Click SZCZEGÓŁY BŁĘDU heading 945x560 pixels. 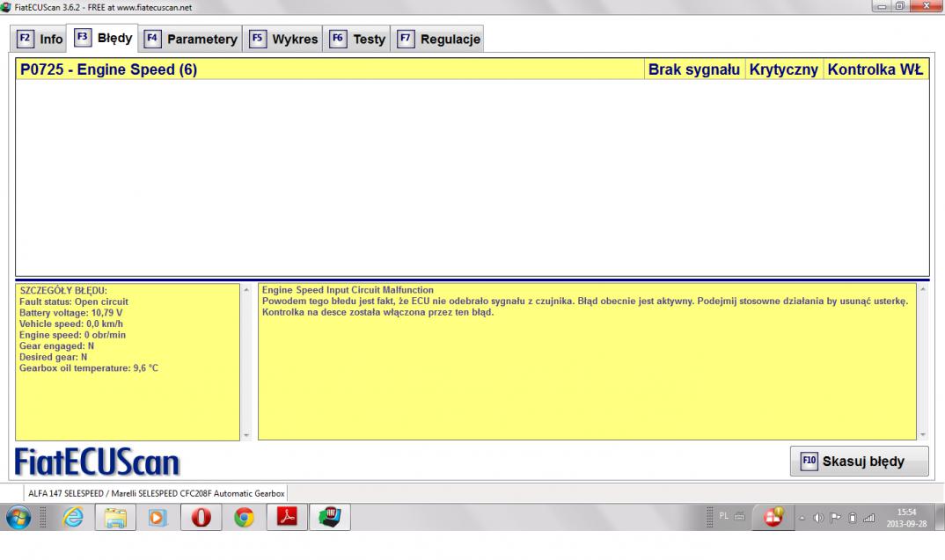pos(63,290)
